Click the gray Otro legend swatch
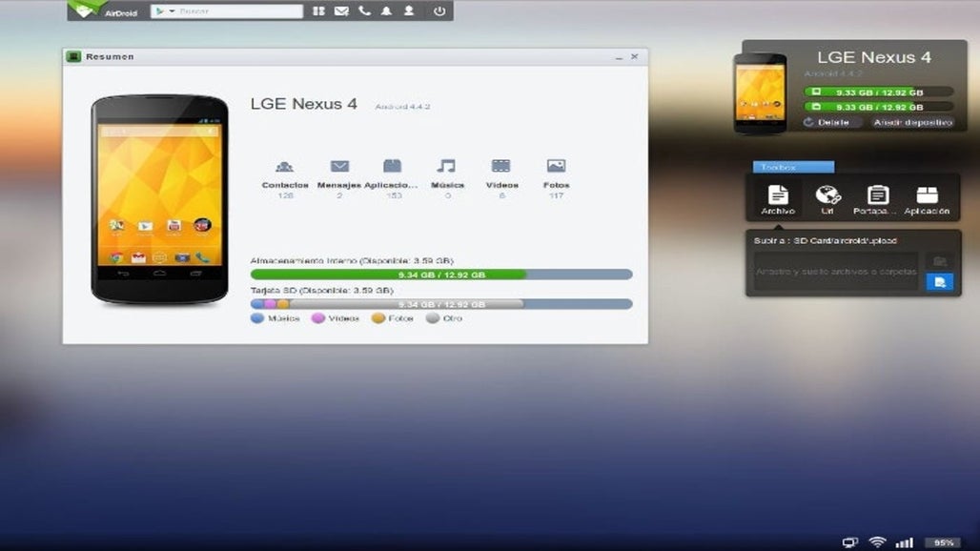 [x=432, y=318]
